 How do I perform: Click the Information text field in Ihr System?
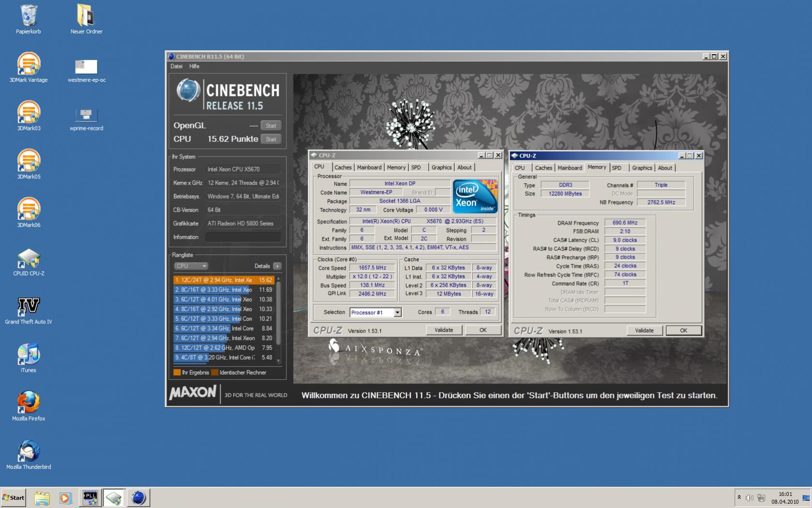tap(243, 237)
